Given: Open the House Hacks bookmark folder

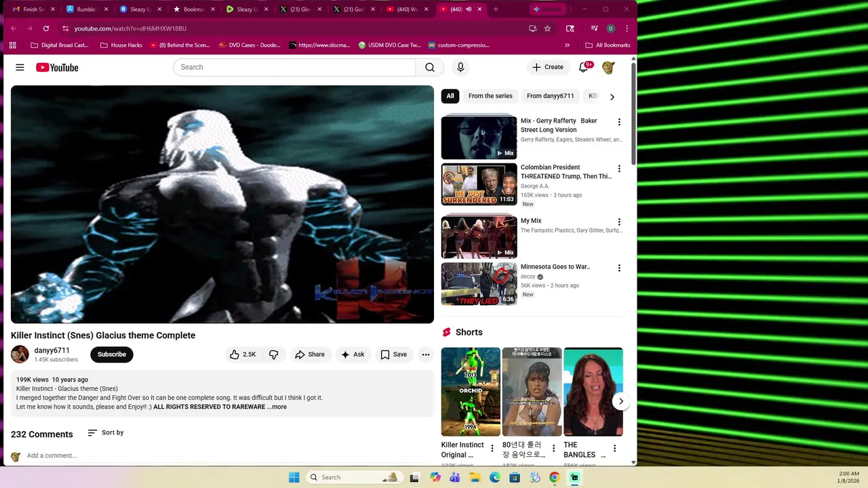Looking at the screenshot, I should [x=121, y=45].
